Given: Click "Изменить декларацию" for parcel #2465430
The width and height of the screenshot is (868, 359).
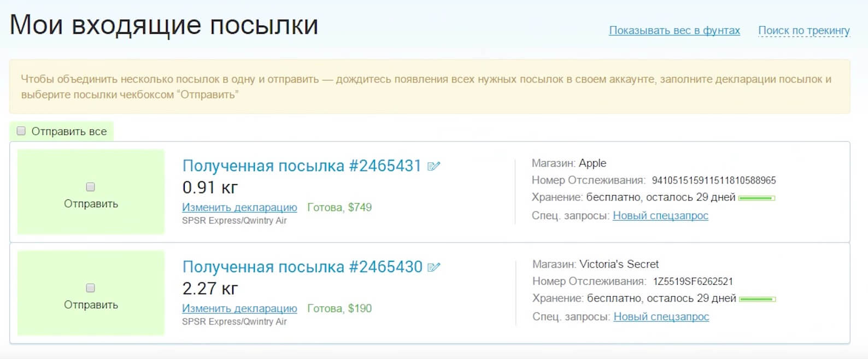Looking at the screenshot, I should (239, 309).
